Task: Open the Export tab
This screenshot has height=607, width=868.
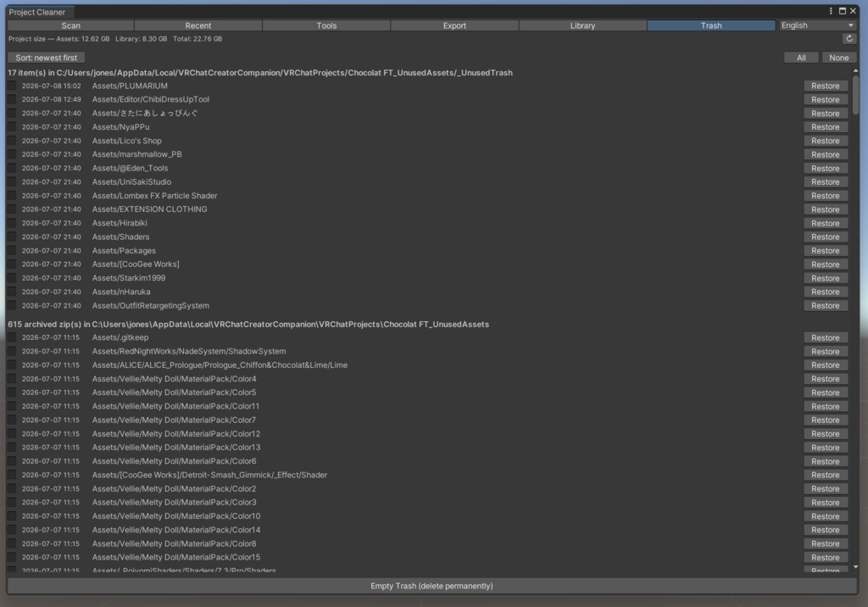Action: 454,25
